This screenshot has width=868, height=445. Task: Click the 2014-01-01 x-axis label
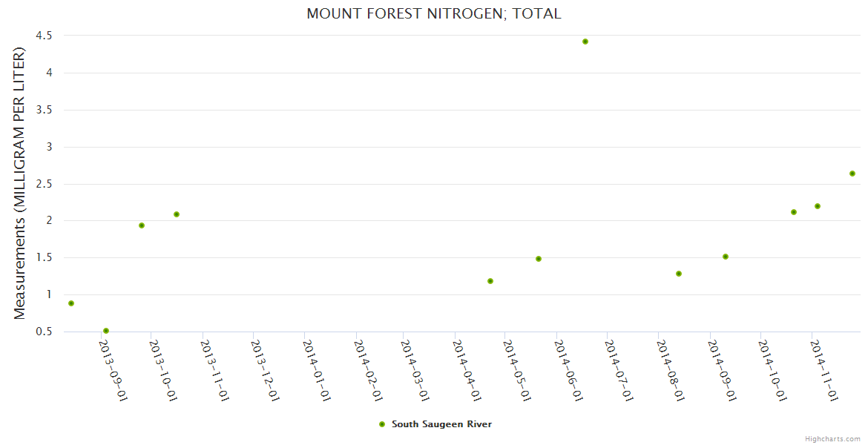click(x=316, y=369)
